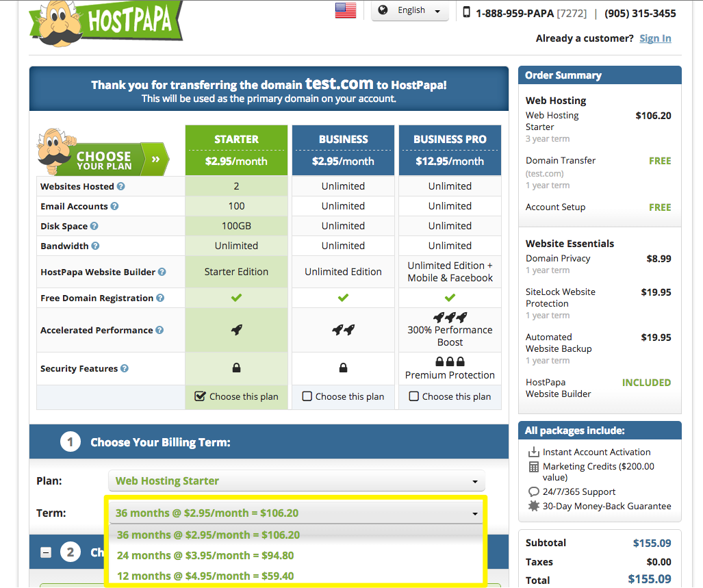
Task: Click Starter free domain checkmark
Action: click(x=236, y=298)
